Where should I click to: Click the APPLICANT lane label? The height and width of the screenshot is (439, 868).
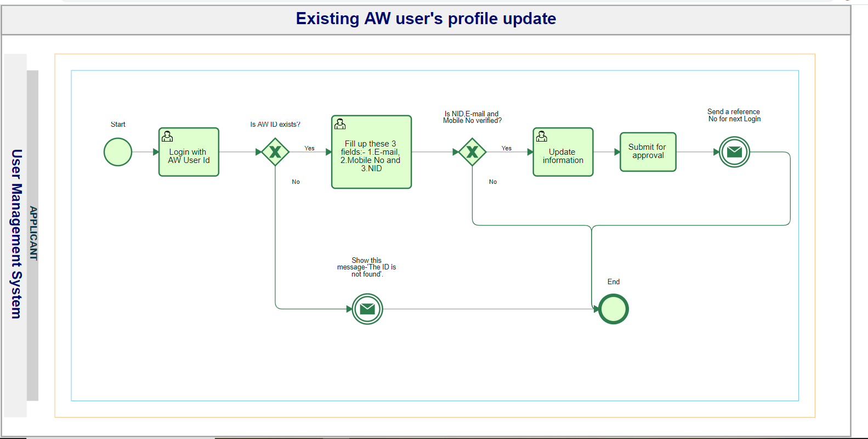(x=33, y=233)
